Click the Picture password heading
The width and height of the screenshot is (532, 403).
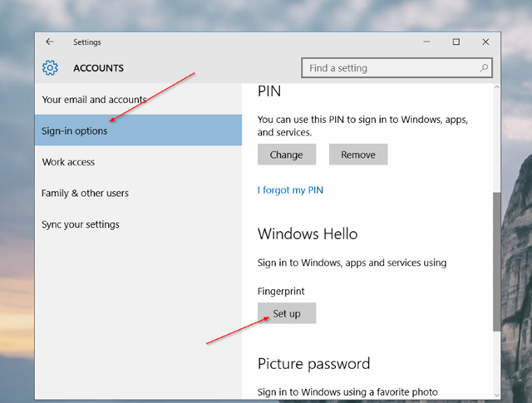[314, 364]
